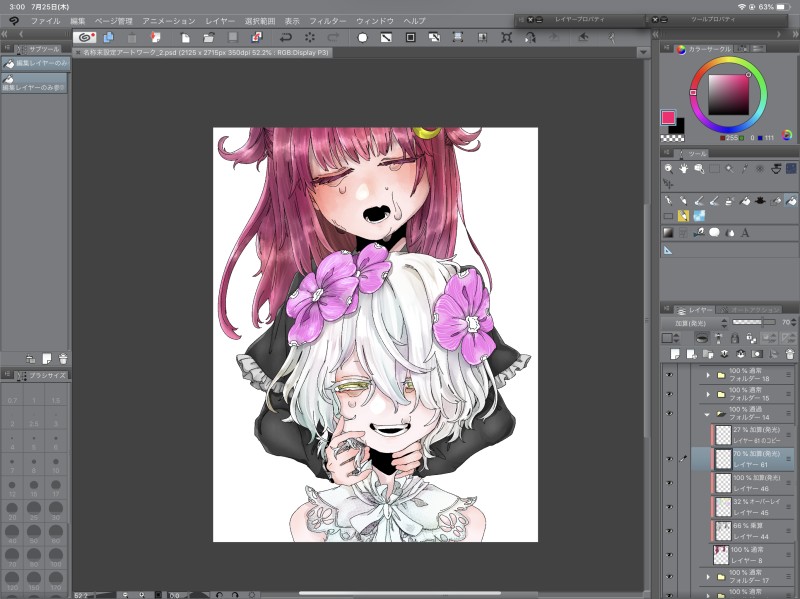Image resolution: width=800 pixels, height=599 pixels.
Task: Open レイヤー menu
Action: click(x=220, y=21)
